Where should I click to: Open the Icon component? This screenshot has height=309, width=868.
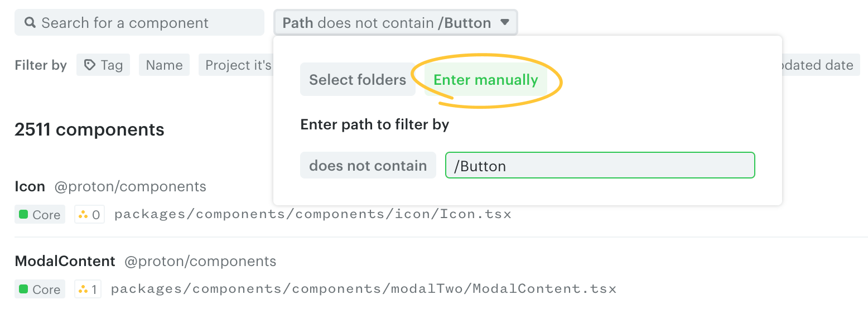pos(30,186)
